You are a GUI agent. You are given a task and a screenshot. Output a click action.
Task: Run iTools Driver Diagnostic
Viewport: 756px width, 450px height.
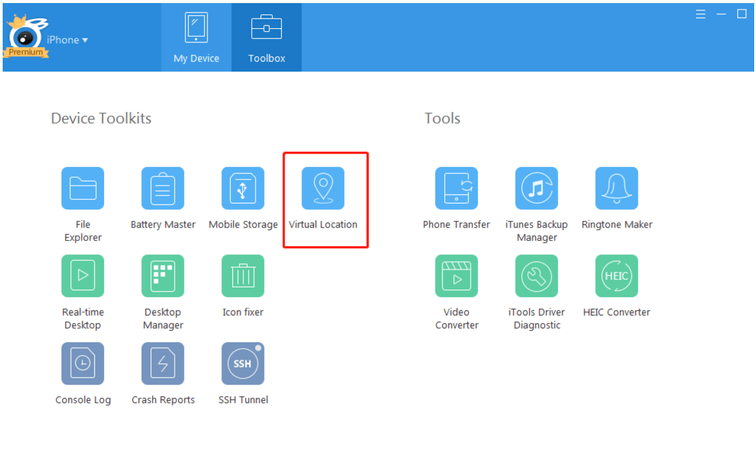point(536,276)
